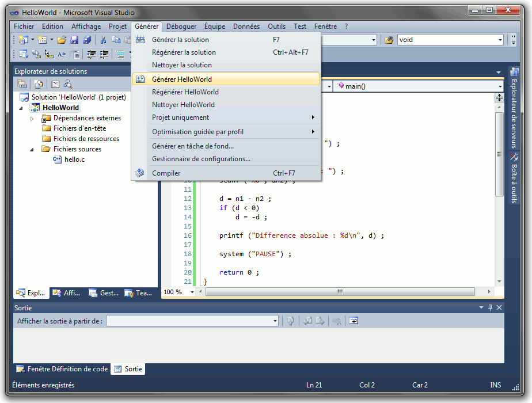Open the Optimisation guidée par profil submenu

coord(226,132)
